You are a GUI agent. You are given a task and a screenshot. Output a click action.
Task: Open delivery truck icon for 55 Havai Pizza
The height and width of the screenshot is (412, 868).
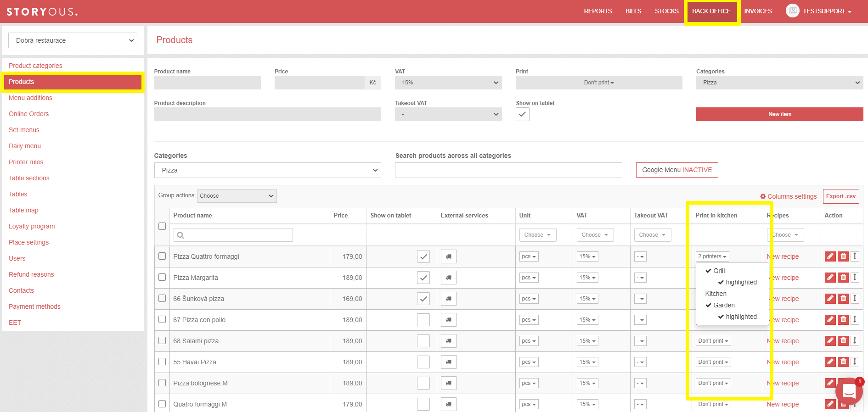coord(449,362)
